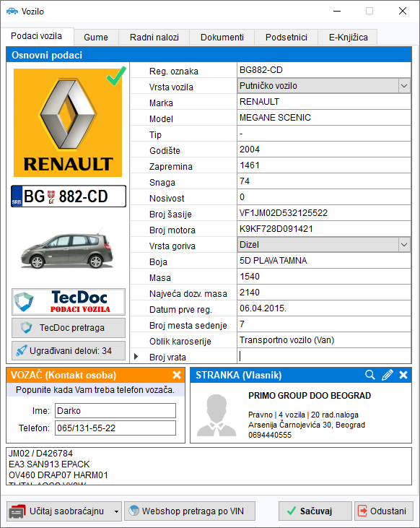Click the Reg. oznaka field BG882-CD
This screenshot has width=420, height=528.
pyautogui.click(x=324, y=70)
